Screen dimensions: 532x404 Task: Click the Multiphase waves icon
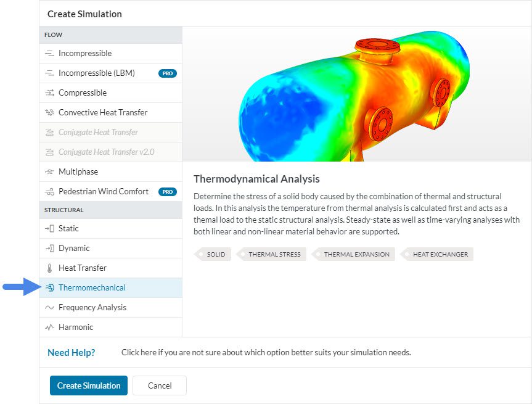click(x=50, y=172)
